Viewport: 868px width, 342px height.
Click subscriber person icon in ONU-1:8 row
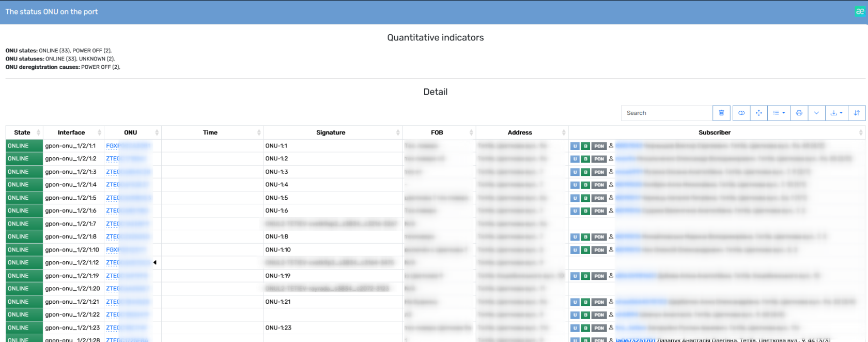click(x=611, y=236)
